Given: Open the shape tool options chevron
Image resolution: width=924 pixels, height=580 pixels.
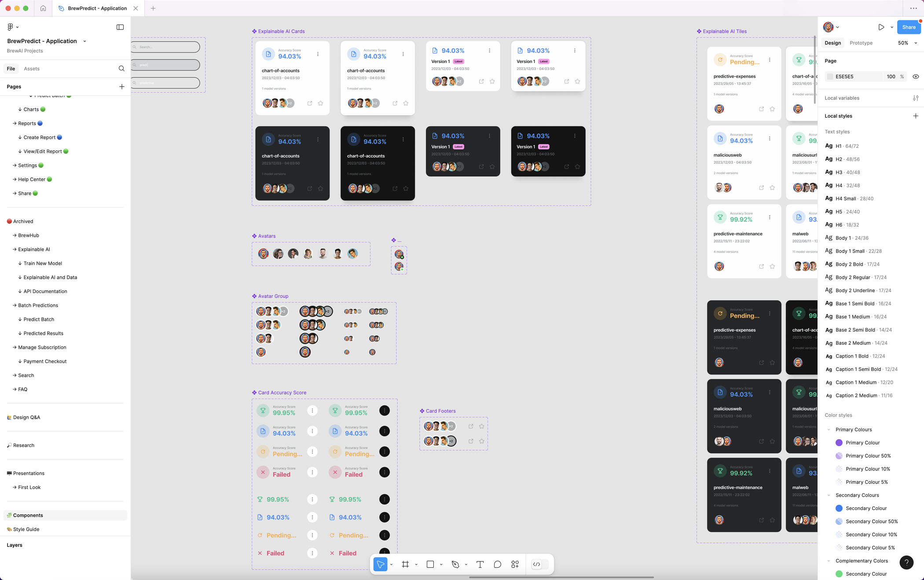Looking at the screenshot, I should click(441, 565).
